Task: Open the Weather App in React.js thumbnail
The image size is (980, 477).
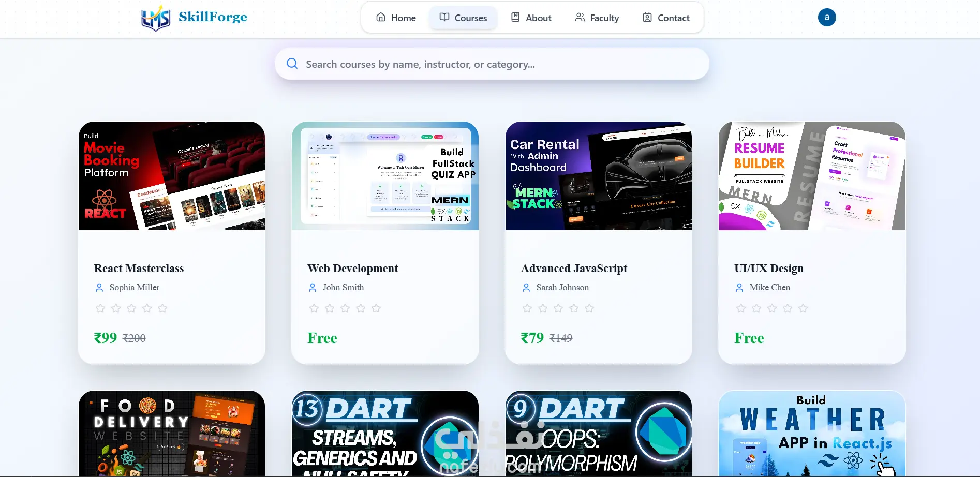Action: (812, 434)
